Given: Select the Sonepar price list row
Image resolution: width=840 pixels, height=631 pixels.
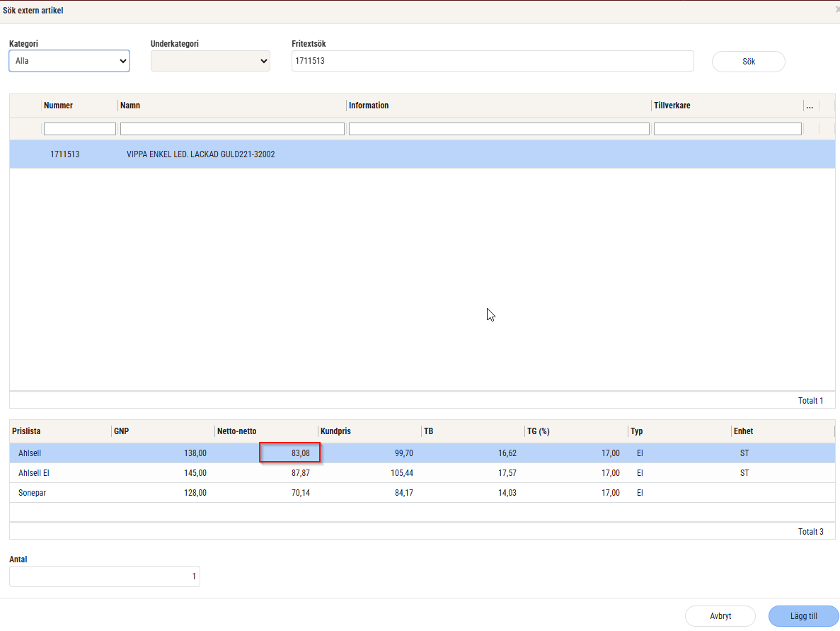Looking at the screenshot, I should pos(33,493).
